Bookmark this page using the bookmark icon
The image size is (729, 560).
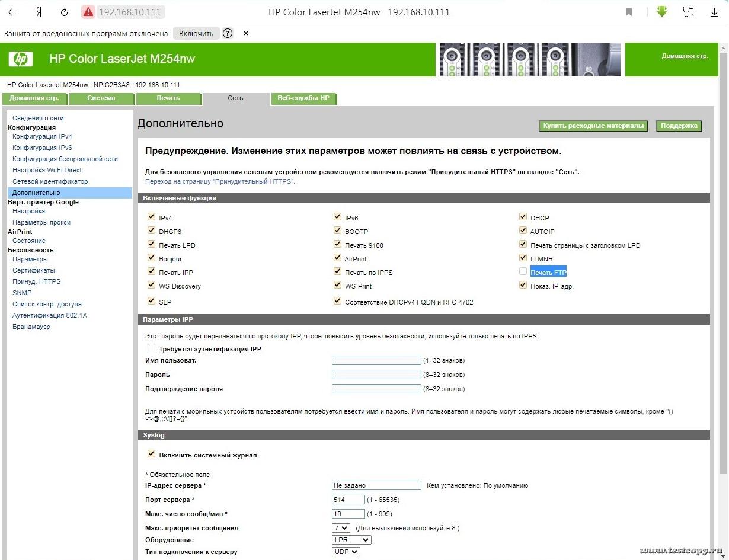[629, 12]
